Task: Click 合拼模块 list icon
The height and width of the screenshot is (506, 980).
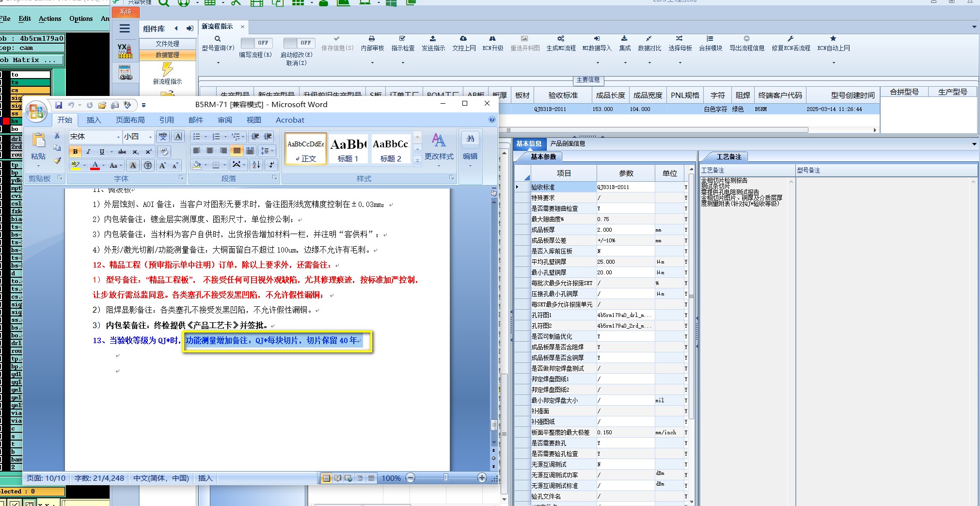Action: (x=710, y=38)
